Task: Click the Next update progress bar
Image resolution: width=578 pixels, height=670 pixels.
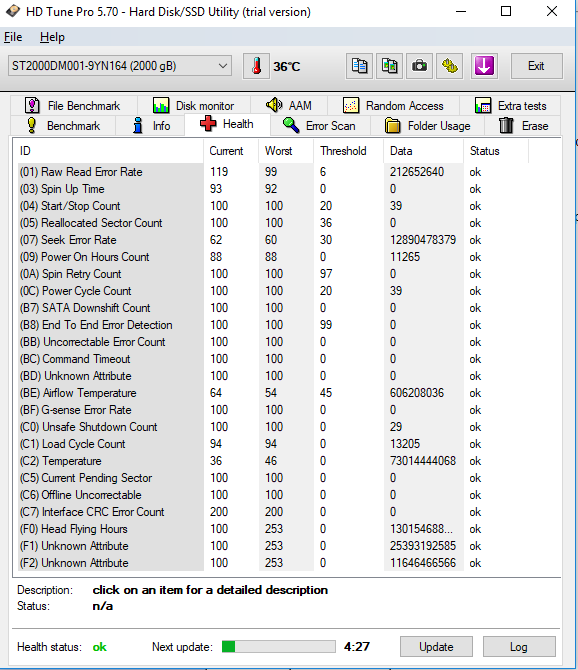Action: pos(279,646)
